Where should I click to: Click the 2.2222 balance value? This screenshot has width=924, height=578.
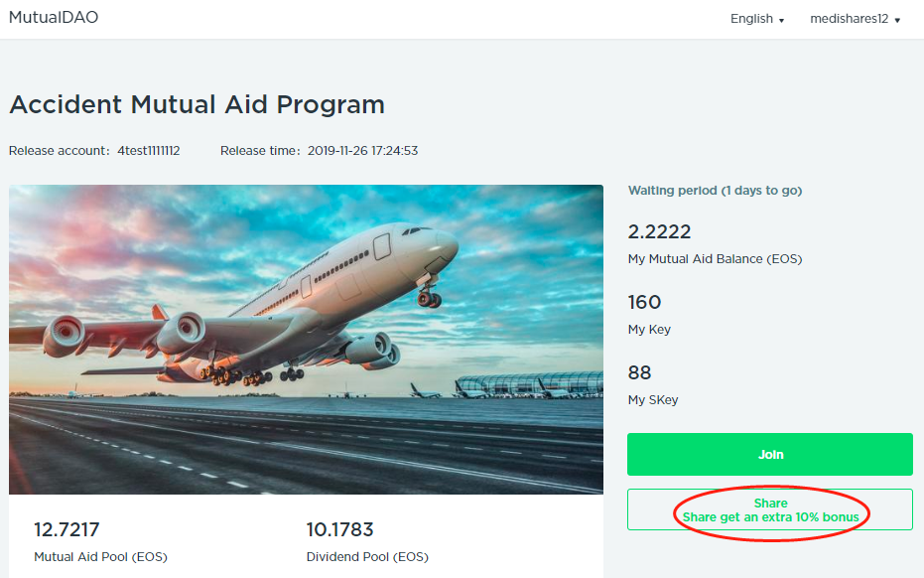(x=659, y=231)
